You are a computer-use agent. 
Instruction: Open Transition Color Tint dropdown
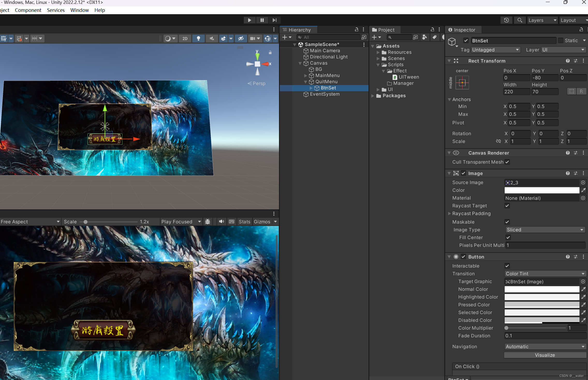(545, 274)
